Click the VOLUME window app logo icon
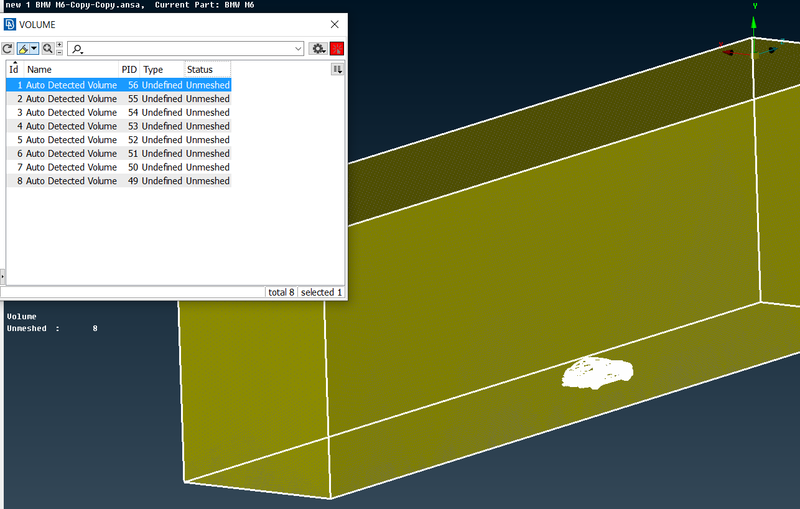This screenshot has width=800, height=509. point(10,24)
